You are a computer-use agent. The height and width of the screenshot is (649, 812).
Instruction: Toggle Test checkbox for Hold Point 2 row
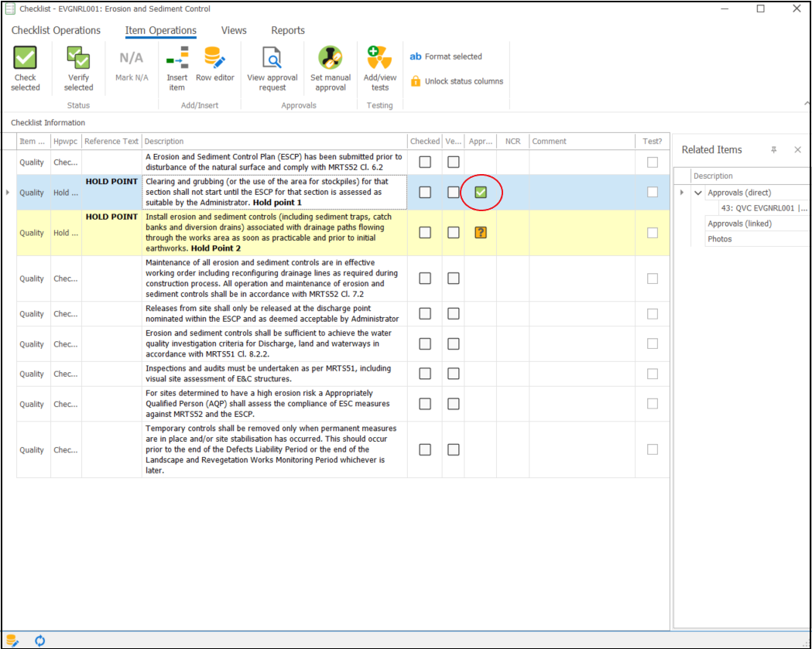[x=653, y=233]
